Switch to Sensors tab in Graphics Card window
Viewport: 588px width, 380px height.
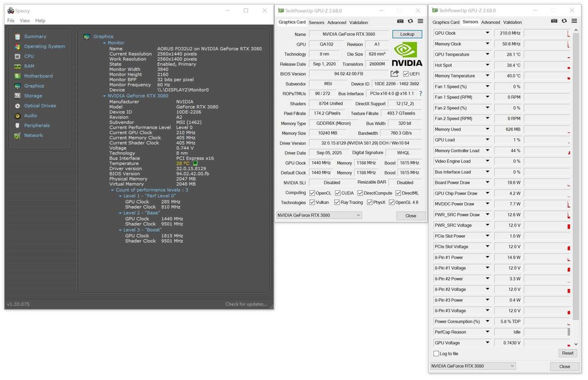(316, 22)
